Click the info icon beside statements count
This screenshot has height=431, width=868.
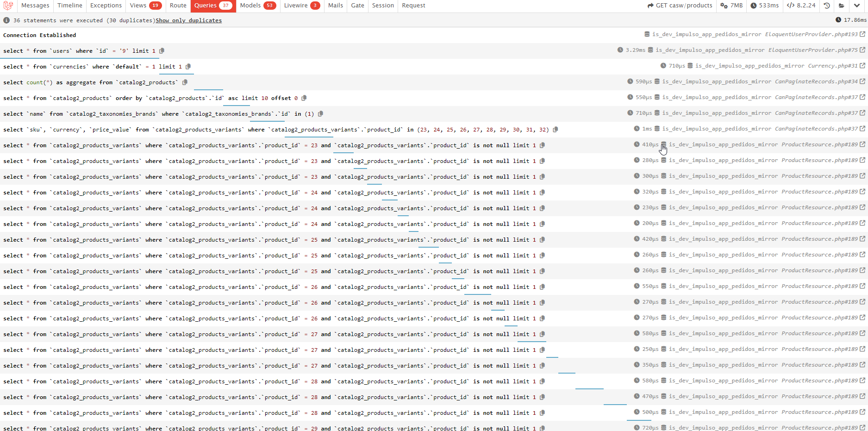(6, 20)
